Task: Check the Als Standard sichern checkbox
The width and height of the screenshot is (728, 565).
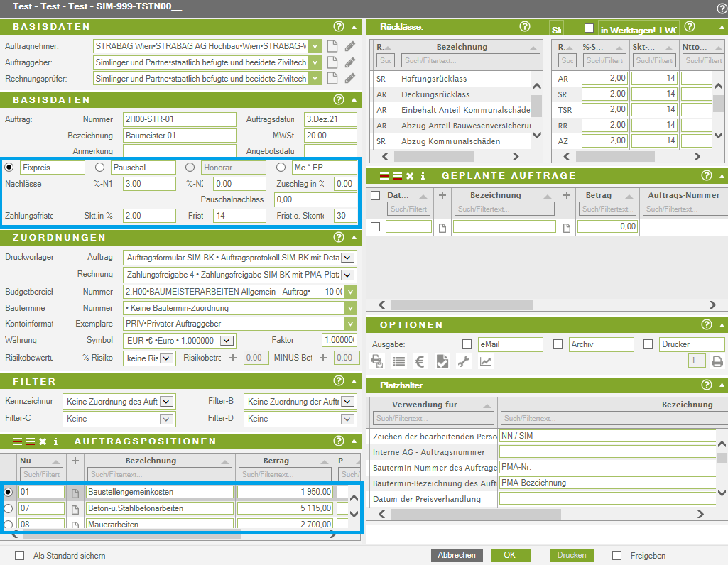Action: coord(19,556)
